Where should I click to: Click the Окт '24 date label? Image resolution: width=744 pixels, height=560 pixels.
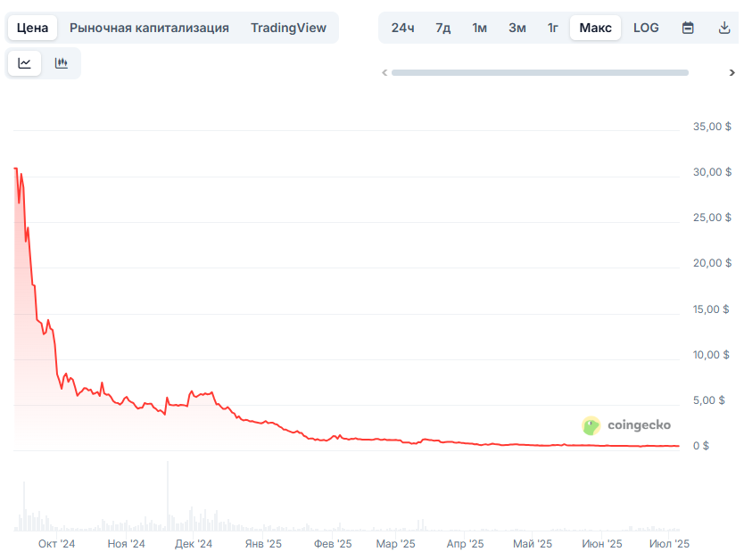click(x=56, y=544)
